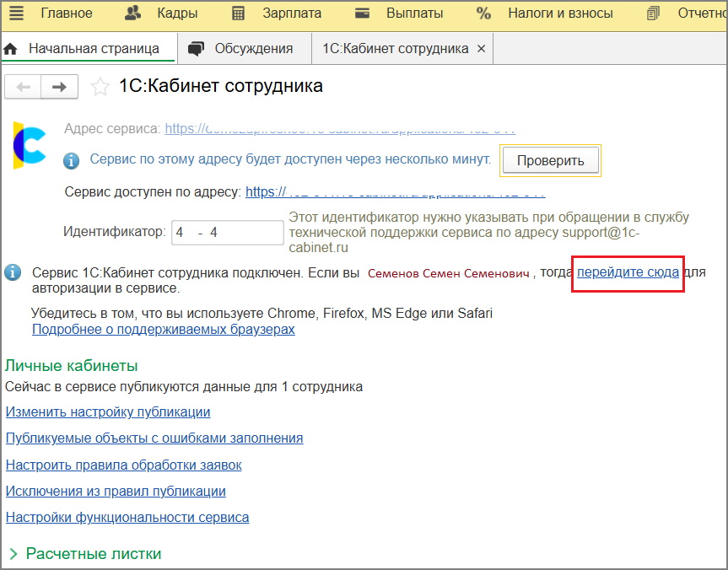Click the Зарплата calculator icon
728x570 pixels.
pyautogui.click(x=238, y=13)
